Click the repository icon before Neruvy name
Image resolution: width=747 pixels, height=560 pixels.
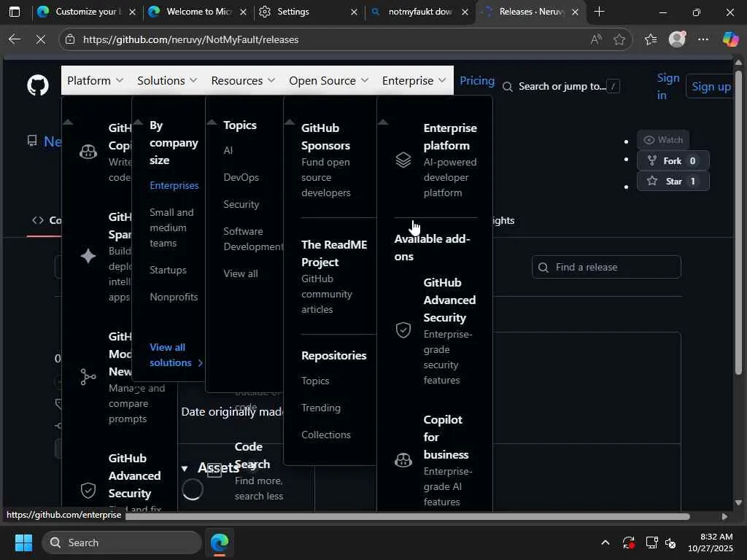(32, 141)
